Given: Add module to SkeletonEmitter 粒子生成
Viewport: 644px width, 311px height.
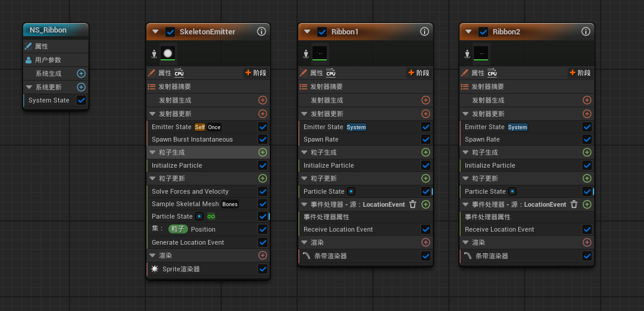Looking at the screenshot, I should click(x=263, y=152).
